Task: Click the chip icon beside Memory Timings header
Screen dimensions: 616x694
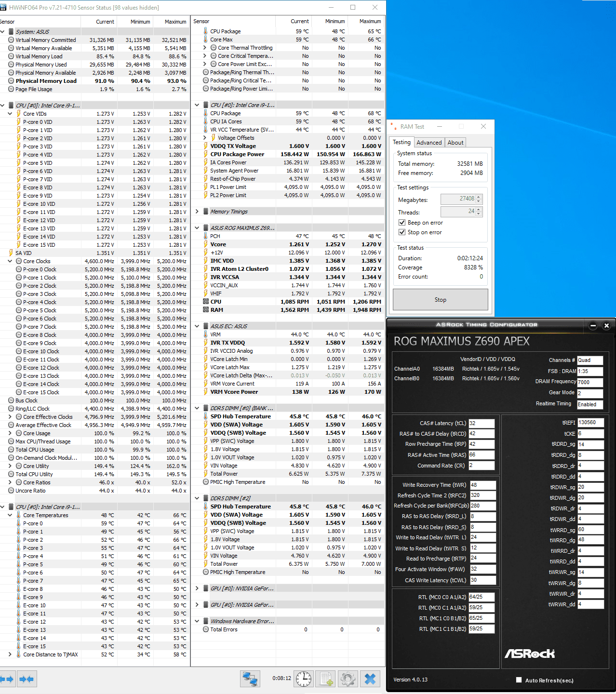Action: [206, 212]
